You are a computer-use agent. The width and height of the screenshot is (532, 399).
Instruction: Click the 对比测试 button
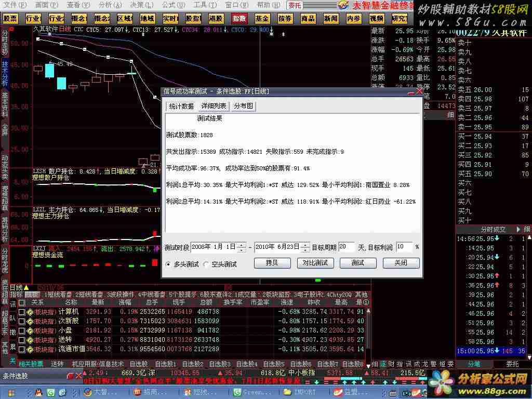[315, 263]
